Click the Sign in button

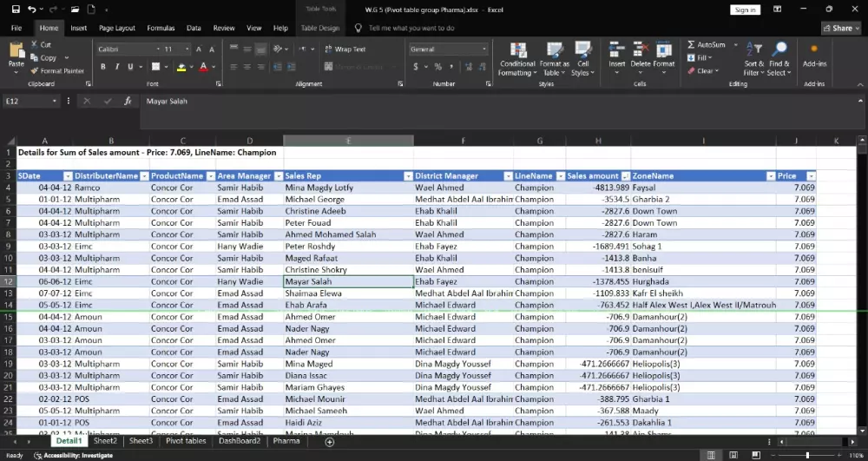point(745,10)
